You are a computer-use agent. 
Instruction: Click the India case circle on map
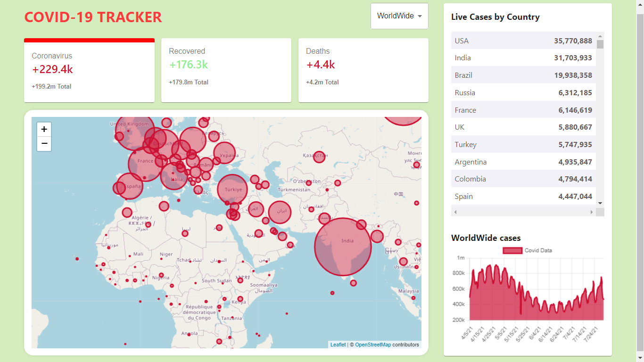point(343,247)
